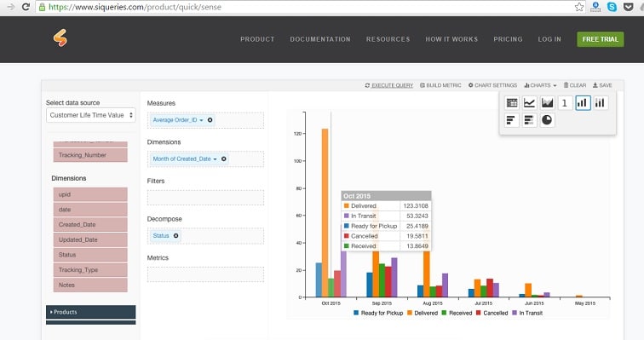Open the Documentation menu
Image resolution: width=644 pixels, height=340 pixels.
[320, 39]
